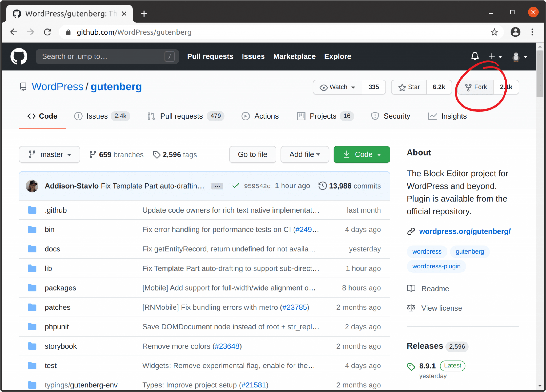Follow the wordpress.org/gutenberg/ link
The image size is (546, 392).
click(x=465, y=231)
